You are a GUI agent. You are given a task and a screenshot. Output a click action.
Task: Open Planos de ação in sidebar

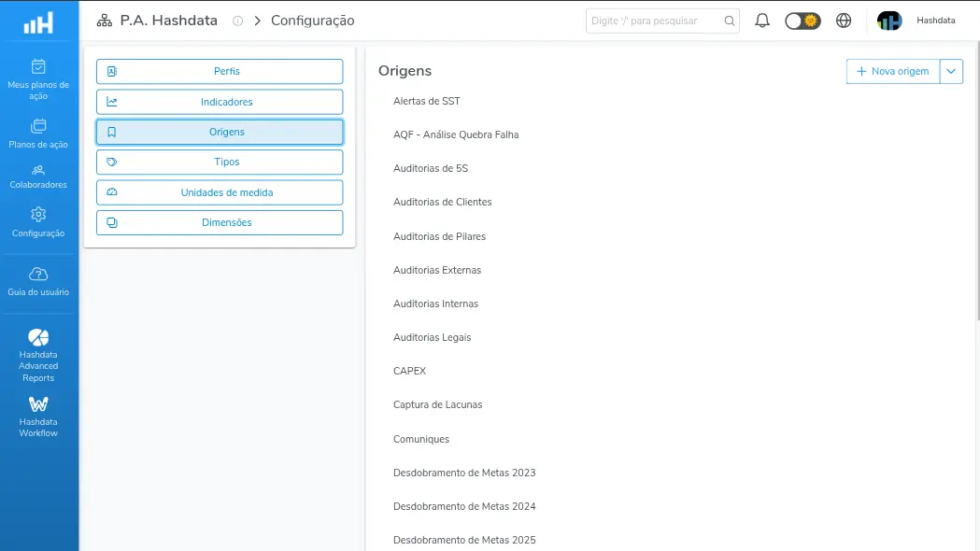click(x=38, y=134)
